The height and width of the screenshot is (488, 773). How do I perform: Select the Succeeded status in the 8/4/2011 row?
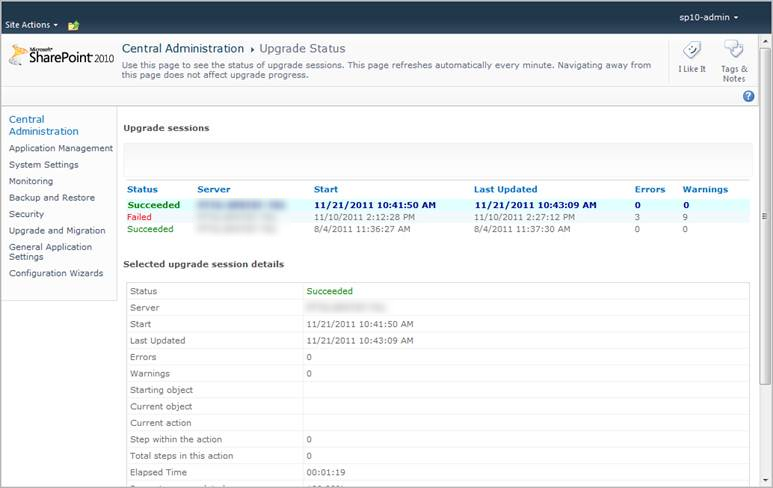(x=150, y=229)
